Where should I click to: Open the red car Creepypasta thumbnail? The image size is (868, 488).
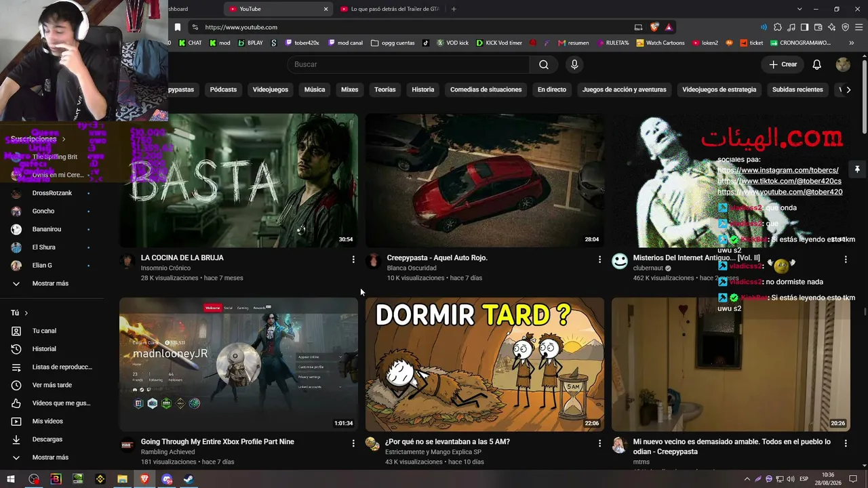(x=485, y=180)
